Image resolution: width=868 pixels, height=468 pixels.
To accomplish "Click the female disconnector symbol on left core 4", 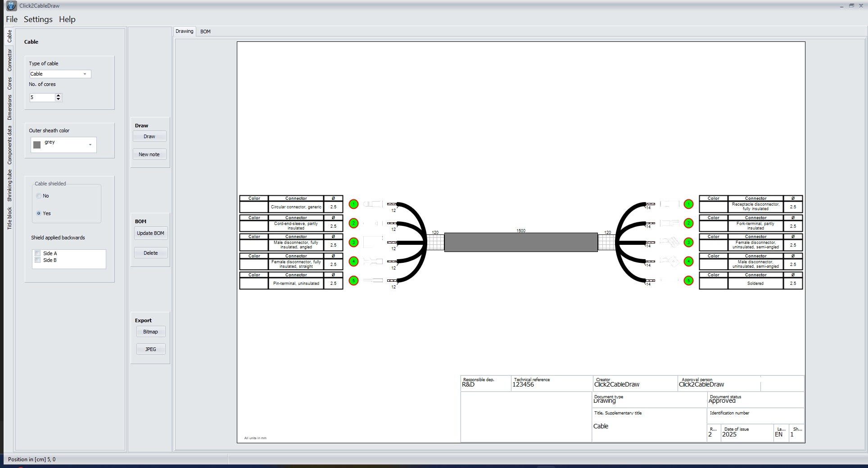I will [x=373, y=261].
